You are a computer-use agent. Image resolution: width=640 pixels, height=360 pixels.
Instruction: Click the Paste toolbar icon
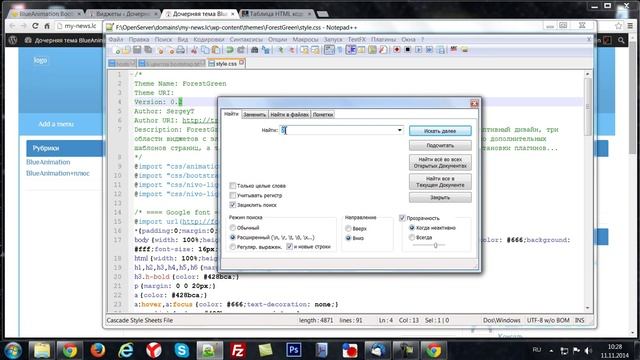(x=216, y=50)
